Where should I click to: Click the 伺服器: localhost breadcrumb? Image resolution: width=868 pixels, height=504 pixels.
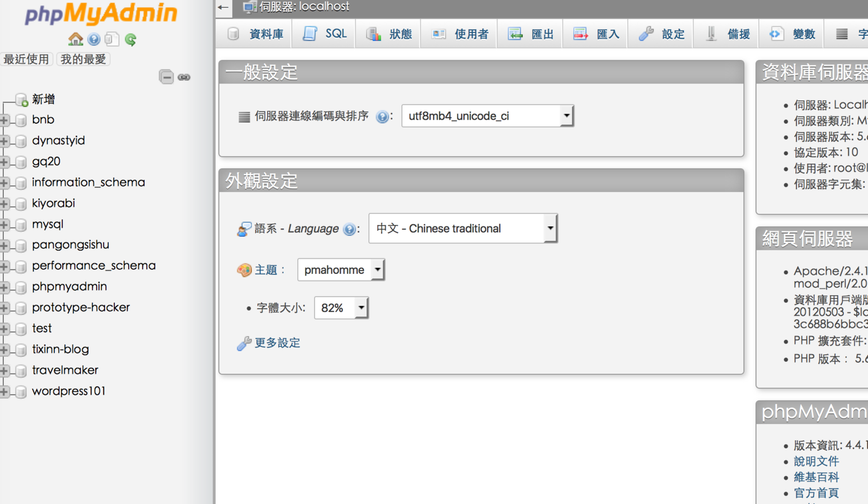(304, 7)
